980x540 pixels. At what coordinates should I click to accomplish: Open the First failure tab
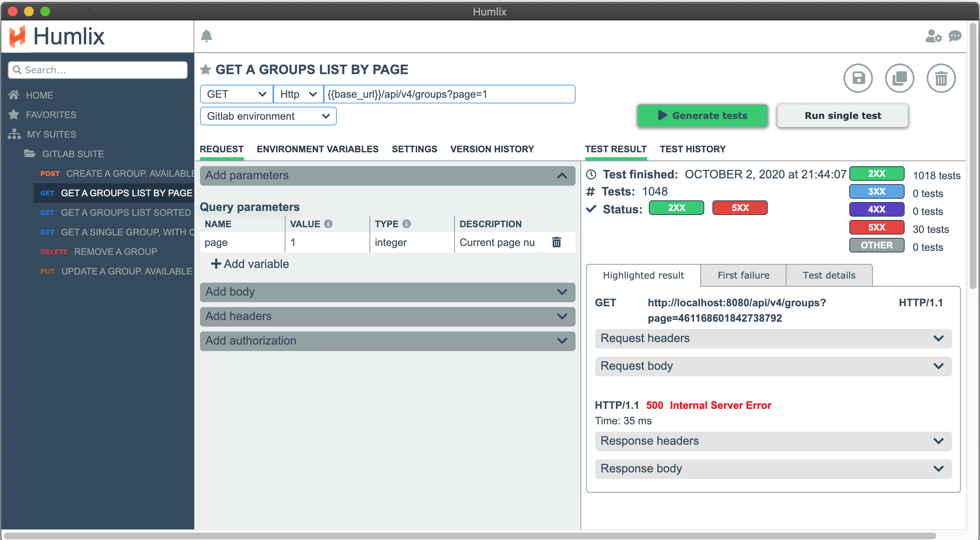click(x=743, y=275)
